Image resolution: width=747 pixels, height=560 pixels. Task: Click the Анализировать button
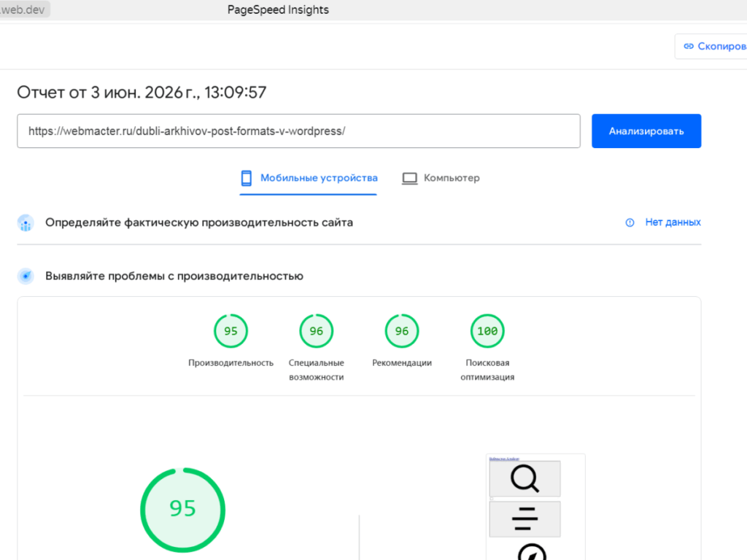pos(646,131)
